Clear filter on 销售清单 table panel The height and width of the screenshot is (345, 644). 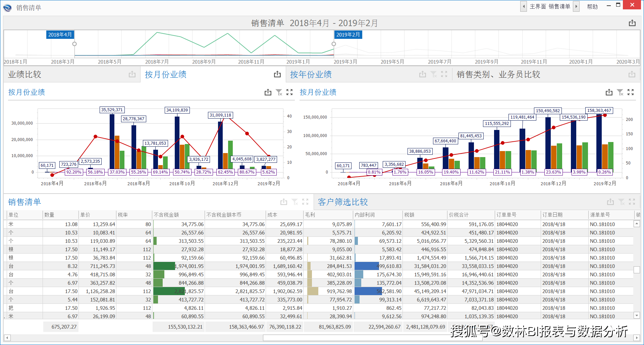coord(295,202)
